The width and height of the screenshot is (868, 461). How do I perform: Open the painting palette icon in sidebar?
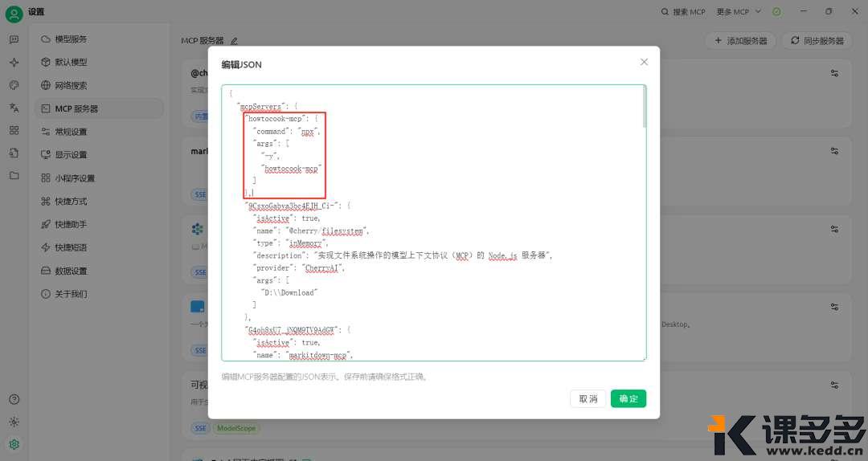point(14,84)
